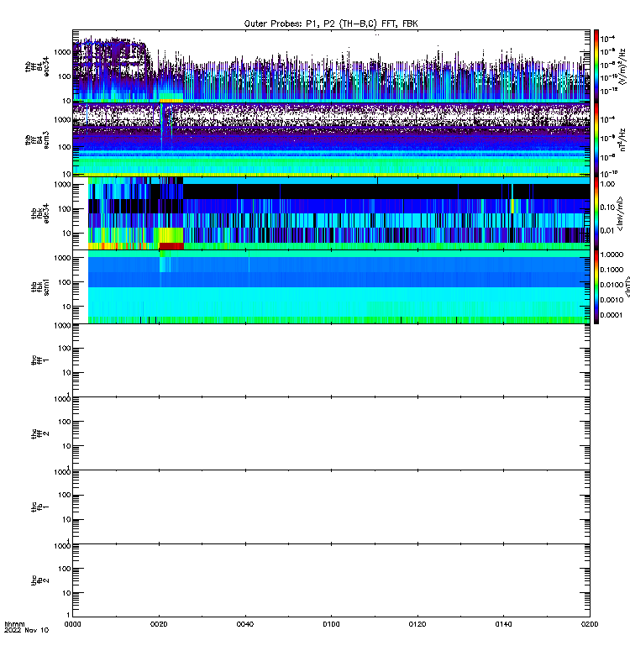This screenshot has width=630, height=672.
Task: Click the thb fff scm3 spectrogram panel
Action: [x=331, y=139]
